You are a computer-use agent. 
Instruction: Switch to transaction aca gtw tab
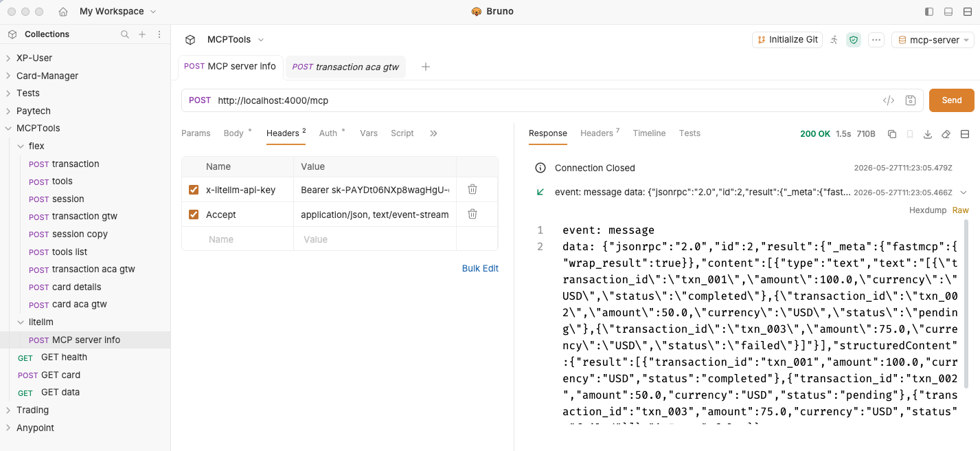[x=345, y=67]
